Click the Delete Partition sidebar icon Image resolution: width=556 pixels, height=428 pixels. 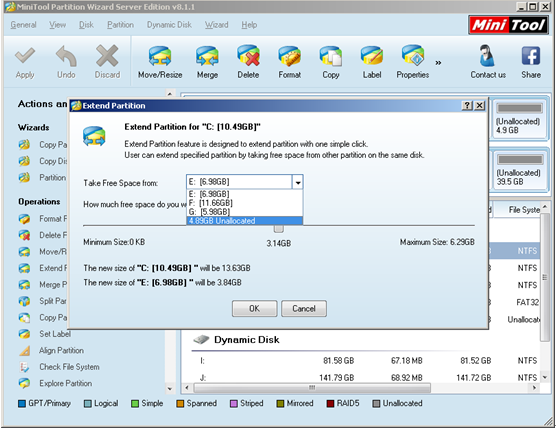tap(24, 235)
